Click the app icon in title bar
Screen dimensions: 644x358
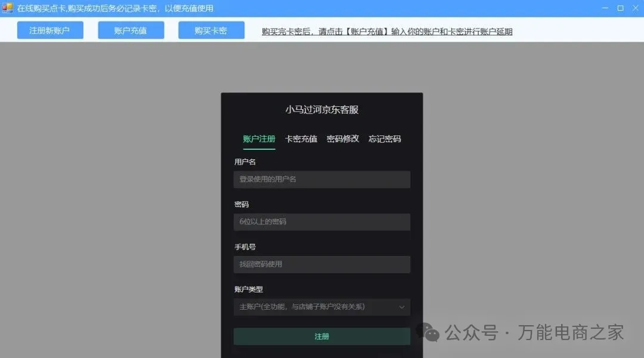[7, 8]
